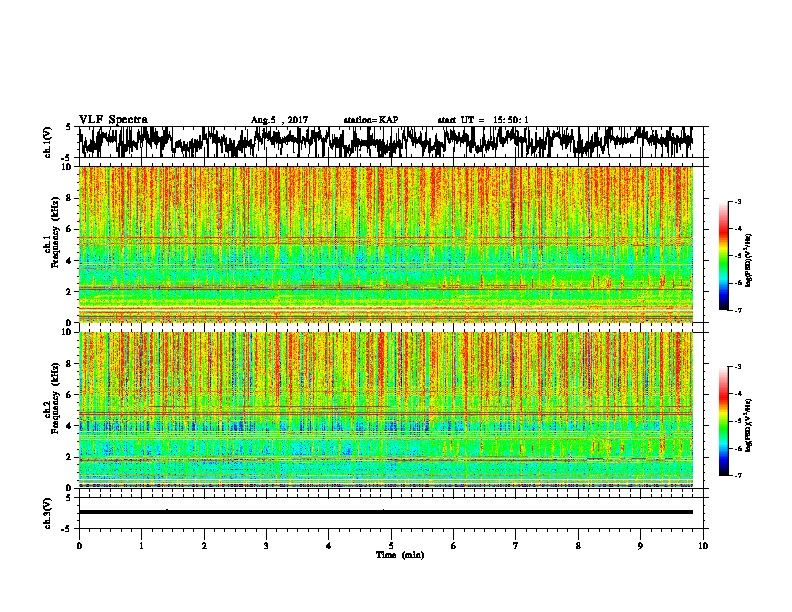Select the "start UT = 15:50:1" text
This screenshot has height=612, width=792.
click(483, 120)
